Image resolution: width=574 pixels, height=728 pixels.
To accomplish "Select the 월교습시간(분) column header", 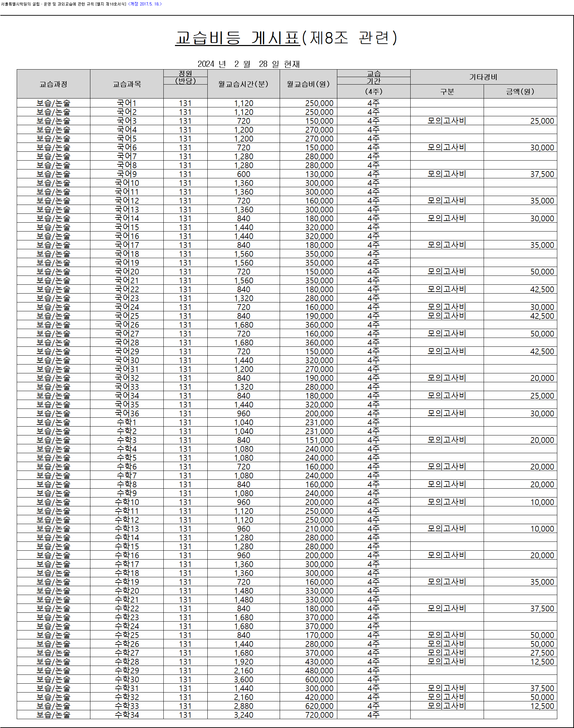I will (244, 84).
